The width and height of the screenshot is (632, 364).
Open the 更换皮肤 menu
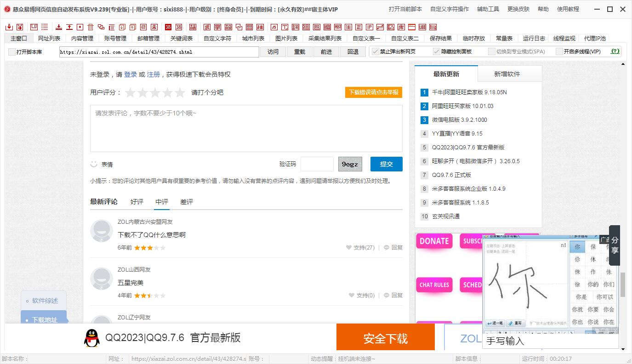click(x=518, y=9)
